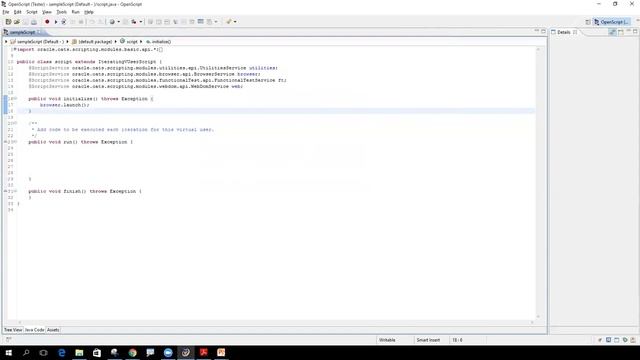Open the Windows Start menu
The height and width of the screenshot is (360, 640).
click(x=9, y=353)
